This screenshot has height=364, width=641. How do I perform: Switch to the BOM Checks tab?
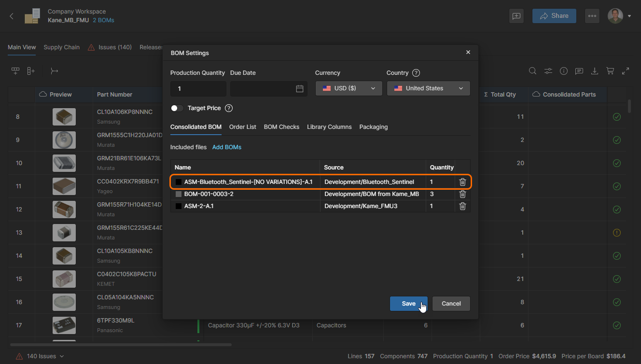coord(281,127)
